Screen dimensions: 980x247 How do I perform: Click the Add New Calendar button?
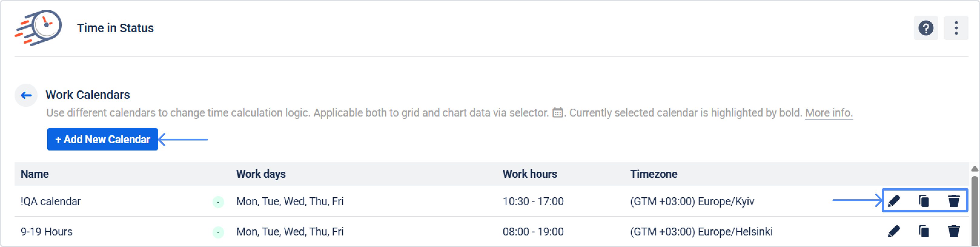coord(102,140)
